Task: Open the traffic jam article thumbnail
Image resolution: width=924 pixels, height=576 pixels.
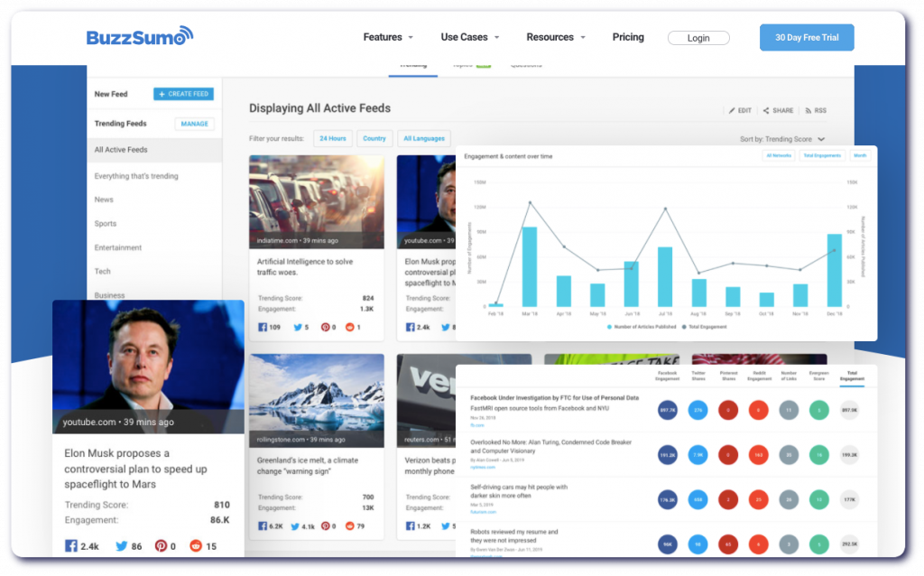Action: pyautogui.click(x=317, y=201)
